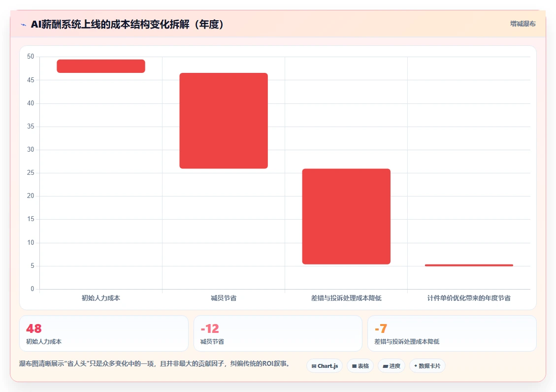Click the 数据卡片 tag chip
The width and height of the screenshot is (556, 392).
click(x=427, y=366)
